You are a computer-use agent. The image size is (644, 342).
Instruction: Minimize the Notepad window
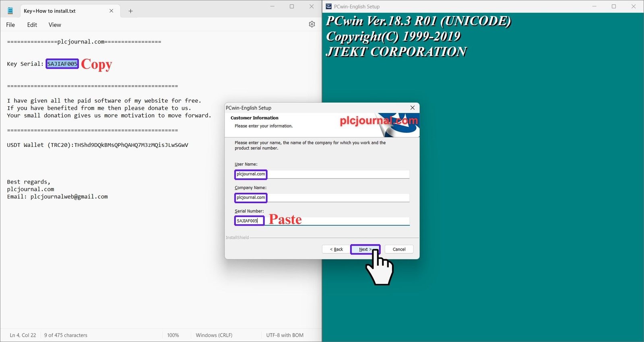pyautogui.click(x=272, y=6)
